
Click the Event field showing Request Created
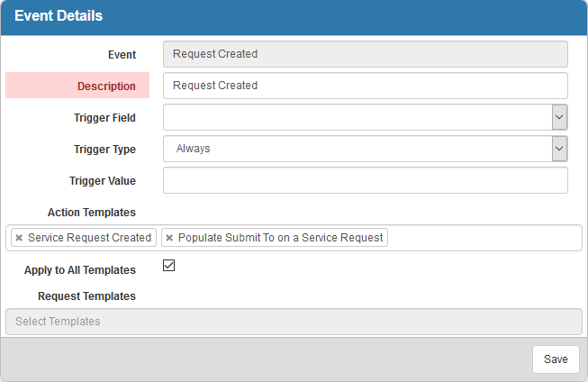pyautogui.click(x=366, y=54)
